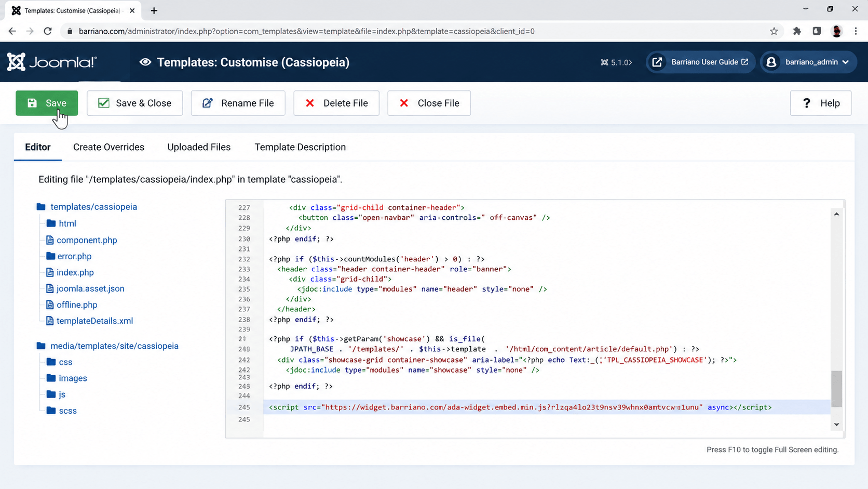Screen dimensions: 868x489
Task: Open the browser three-dot menu
Action: pos(856,31)
